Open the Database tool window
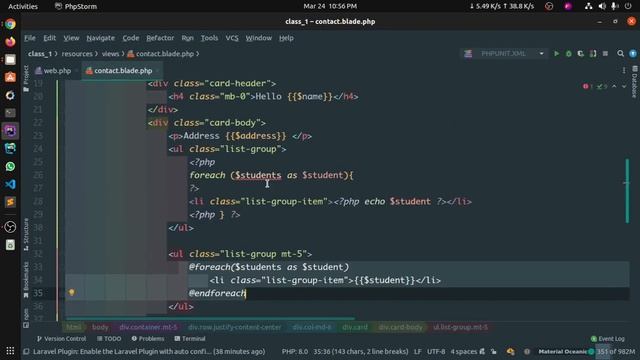This screenshot has height=360, width=640. (x=635, y=82)
